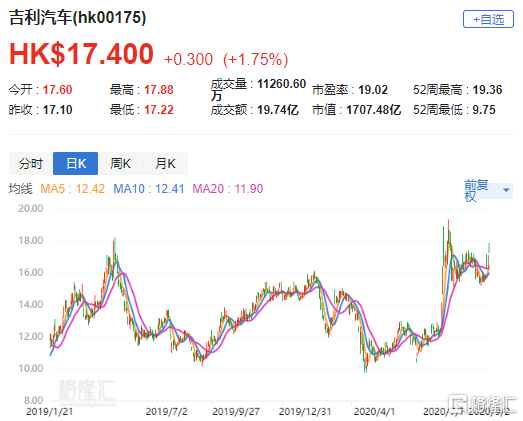Click the 格隆汇 logo icon at bottom right
Image resolution: width=523 pixels, height=421 pixels.
457,403
